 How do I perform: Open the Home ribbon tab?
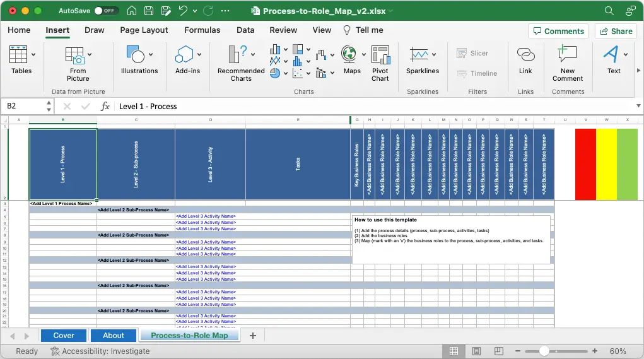tap(19, 30)
